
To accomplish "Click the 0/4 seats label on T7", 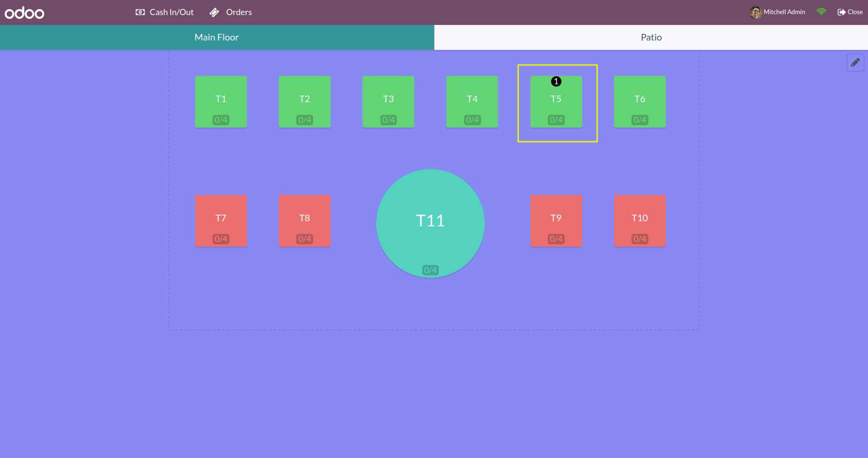I will pos(221,239).
